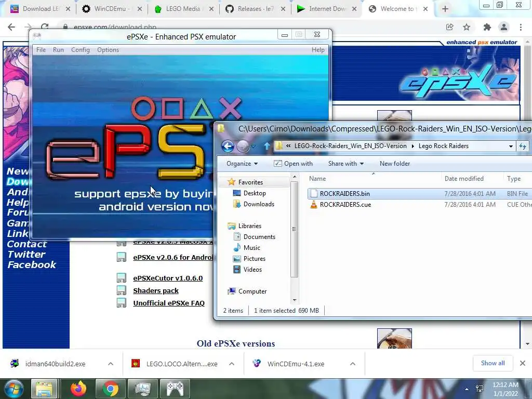Select the ROCKRAIDERS.cue file
532x399 pixels.
[x=345, y=205]
